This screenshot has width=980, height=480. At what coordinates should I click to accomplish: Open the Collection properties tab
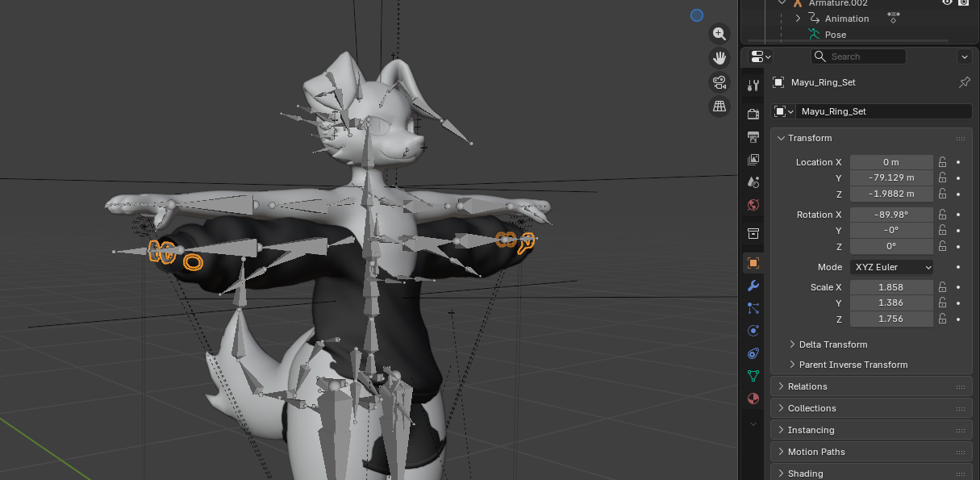tap(753, 234)
